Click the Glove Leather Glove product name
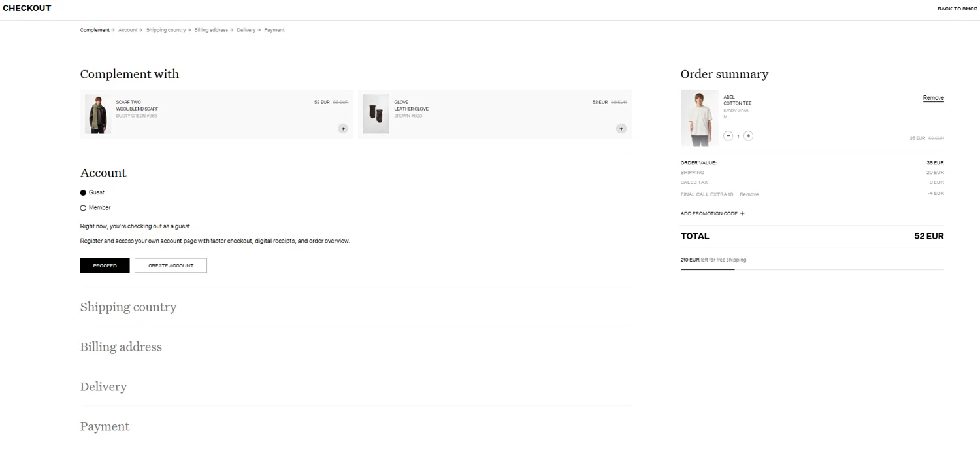This screenshot has height=465, width=980. pos(412,105)
